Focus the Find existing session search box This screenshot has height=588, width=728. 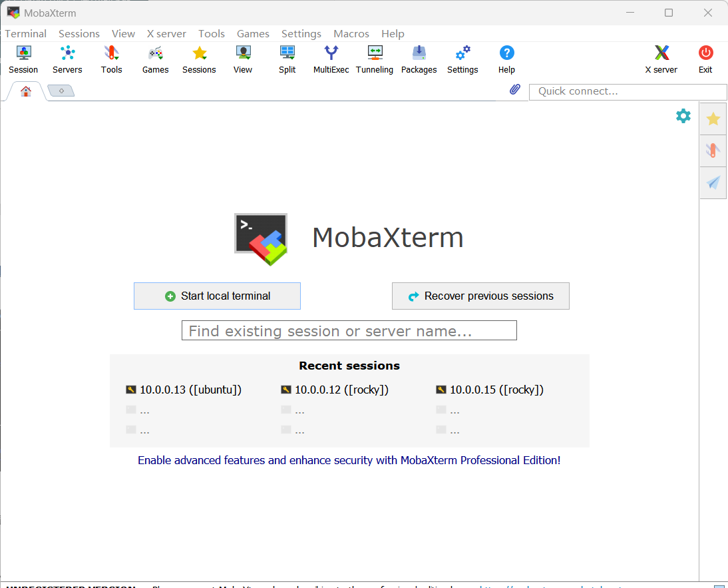click(349, 330)
